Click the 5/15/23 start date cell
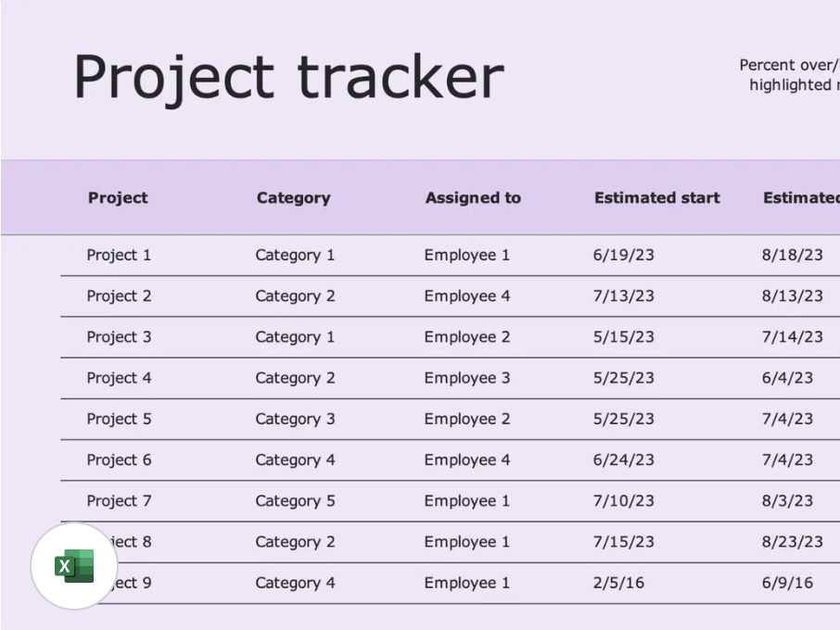Viewport: 840px width, 630px height. pyautogui.click(x=623, y=337)
